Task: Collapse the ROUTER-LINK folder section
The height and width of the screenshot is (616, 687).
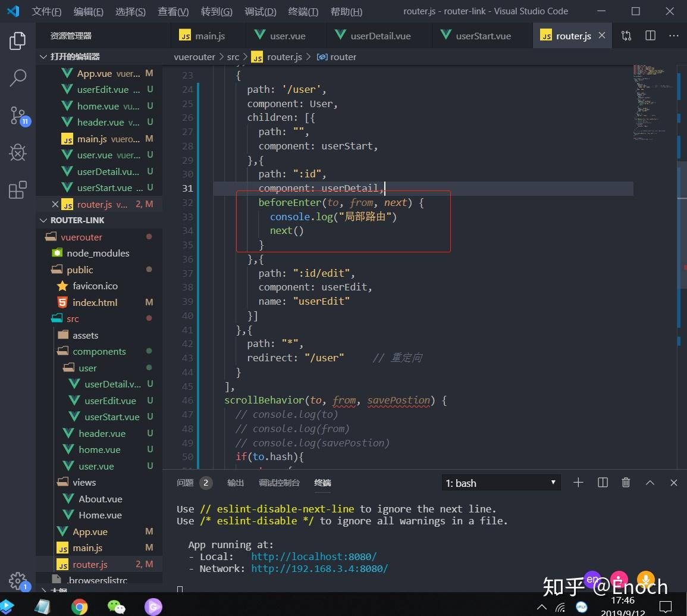Action: pos(77,220)
